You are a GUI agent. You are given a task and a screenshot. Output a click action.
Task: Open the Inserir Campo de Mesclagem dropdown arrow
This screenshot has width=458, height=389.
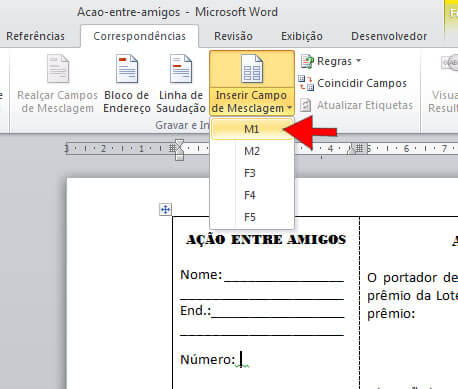289,108
